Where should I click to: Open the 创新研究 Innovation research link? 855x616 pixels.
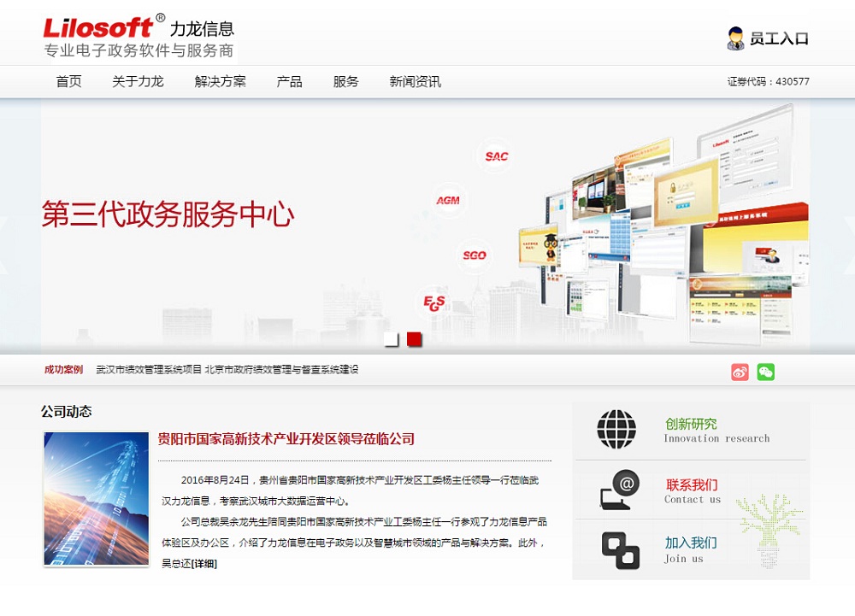pyautogui.click(x=716, y=431)
